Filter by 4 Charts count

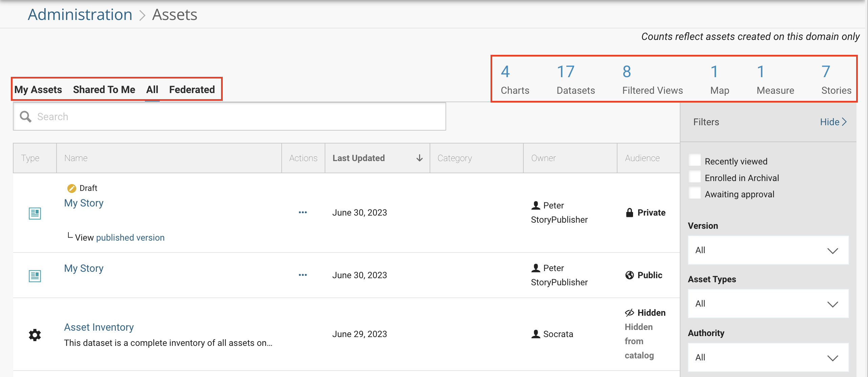515,80
